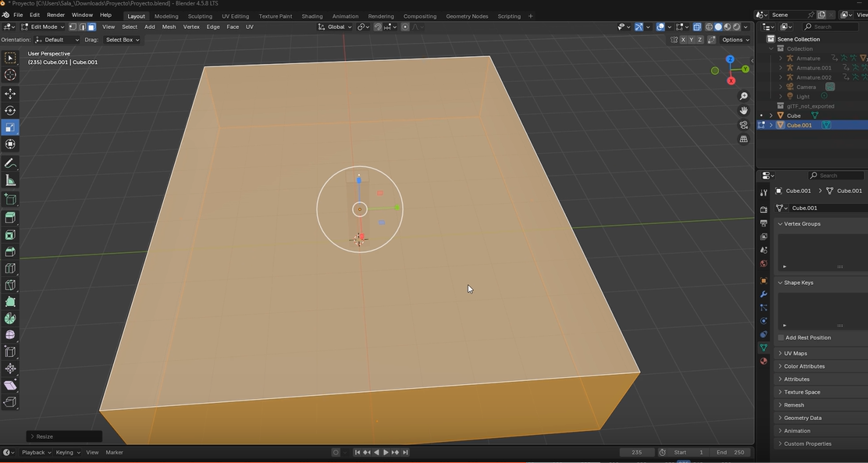The image size is (868, 463).
Task: Switch to the Sculpting workspace tab
Action: [200, 16]
